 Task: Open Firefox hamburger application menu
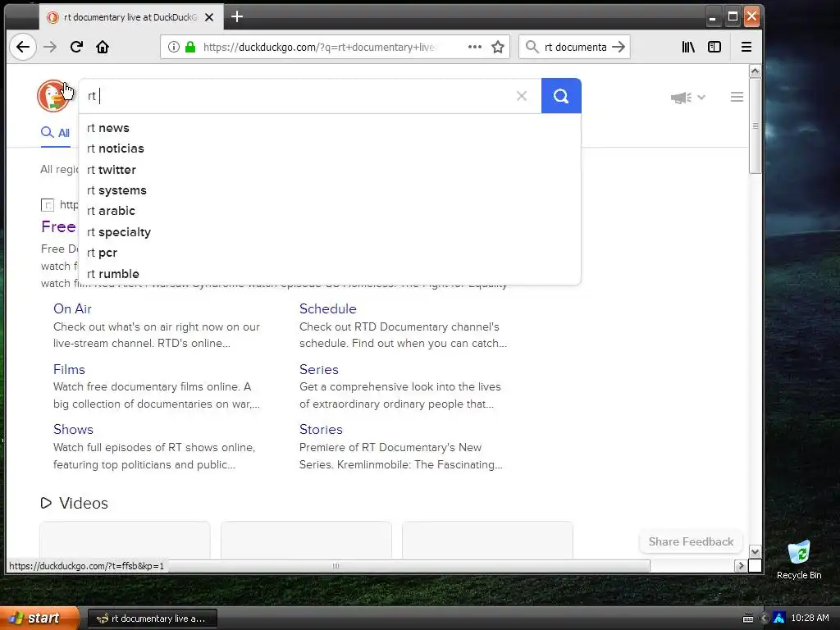click(x=746, y=47)
